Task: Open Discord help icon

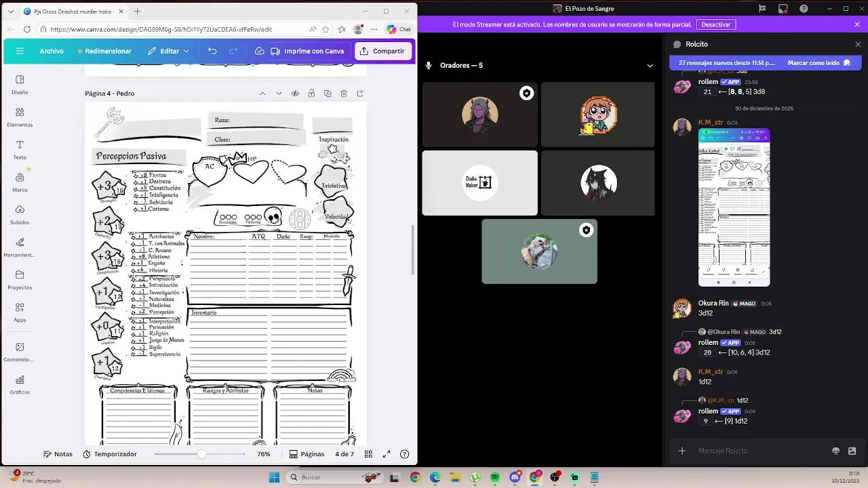Action: pos(804,9)
